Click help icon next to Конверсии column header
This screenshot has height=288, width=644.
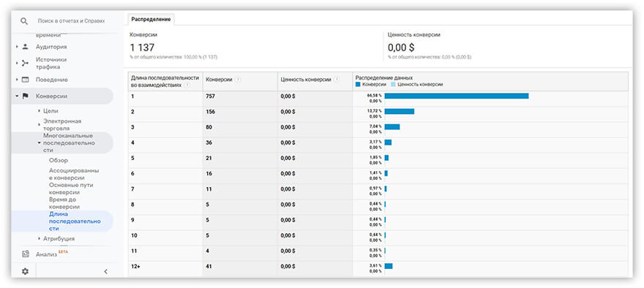tap(238, 80)
